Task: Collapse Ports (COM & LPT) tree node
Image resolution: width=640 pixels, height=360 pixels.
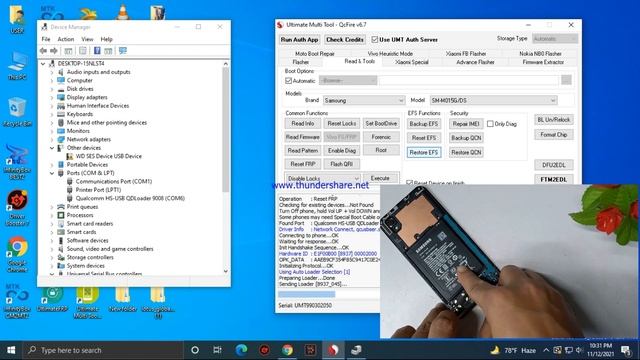Action: (52, 173)
